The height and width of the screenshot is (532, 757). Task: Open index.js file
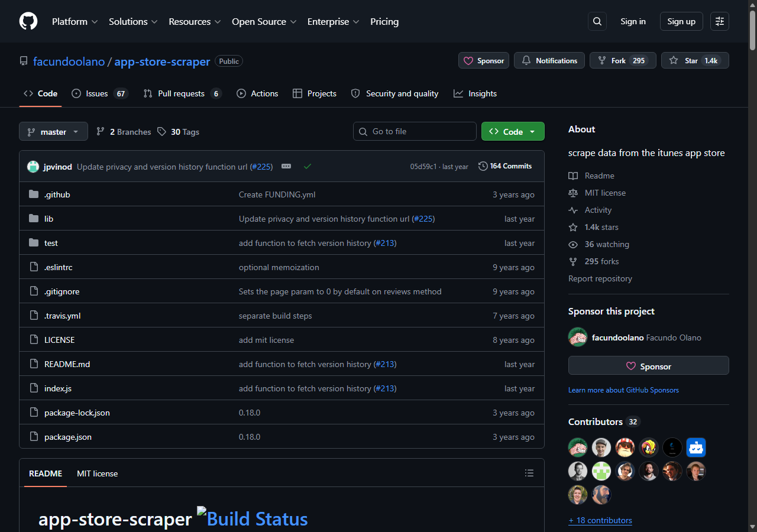click(58, 388)
